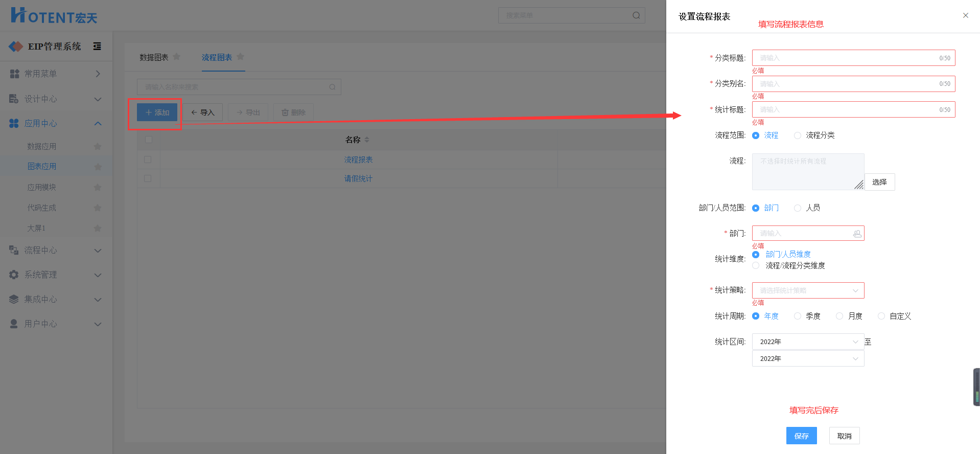Click the 添加 button
Screen dimensions: 980x454
click(157, 112)
